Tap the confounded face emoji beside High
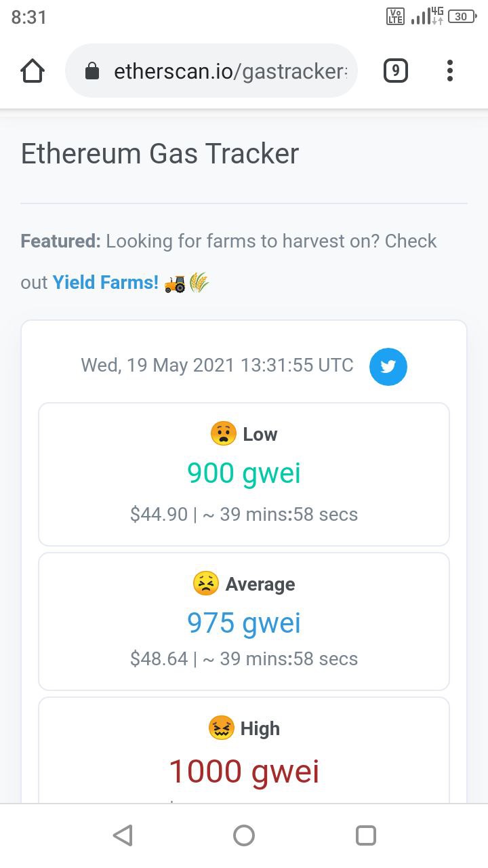Screen dimensions: 488x868 [221, 728]
